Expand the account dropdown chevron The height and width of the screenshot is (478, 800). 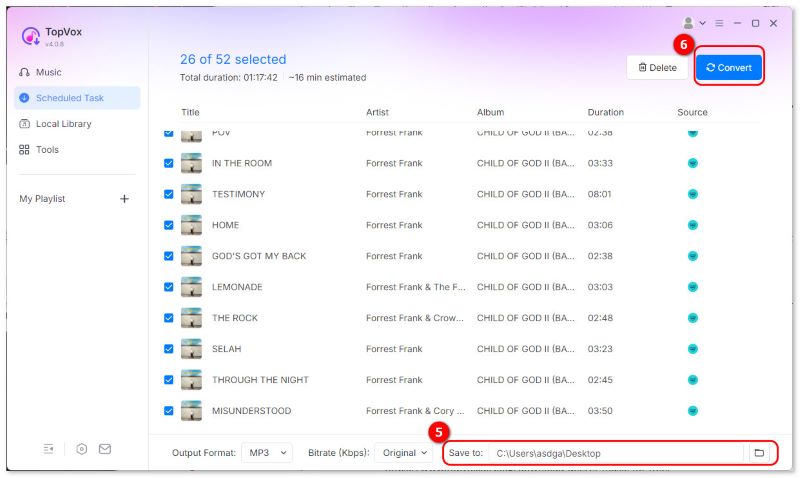point(703,23)
